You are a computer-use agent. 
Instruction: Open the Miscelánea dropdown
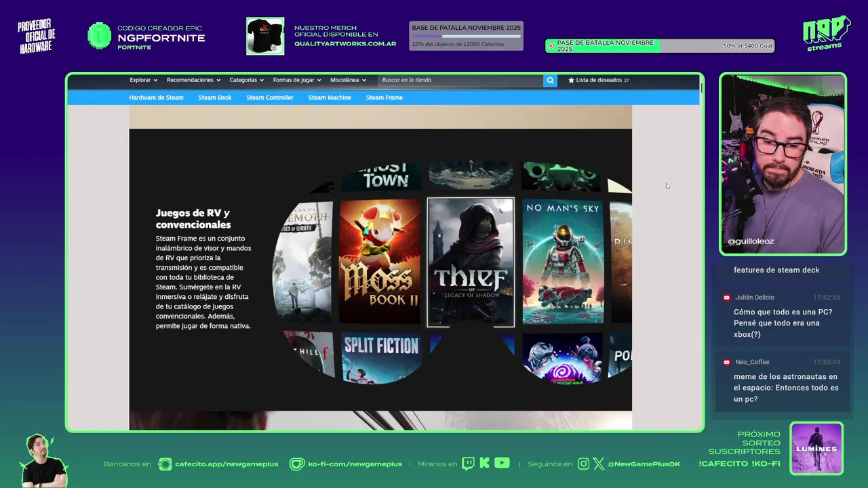(x=348, y=80)
